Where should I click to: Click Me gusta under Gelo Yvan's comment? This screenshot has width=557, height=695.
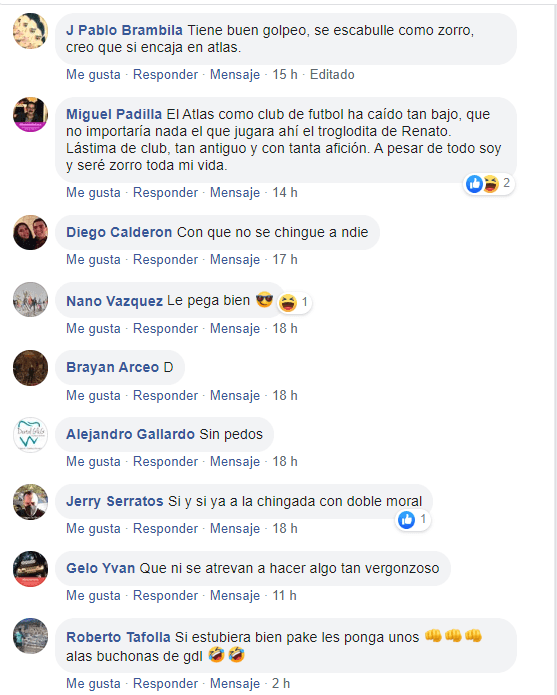[93, 595]
